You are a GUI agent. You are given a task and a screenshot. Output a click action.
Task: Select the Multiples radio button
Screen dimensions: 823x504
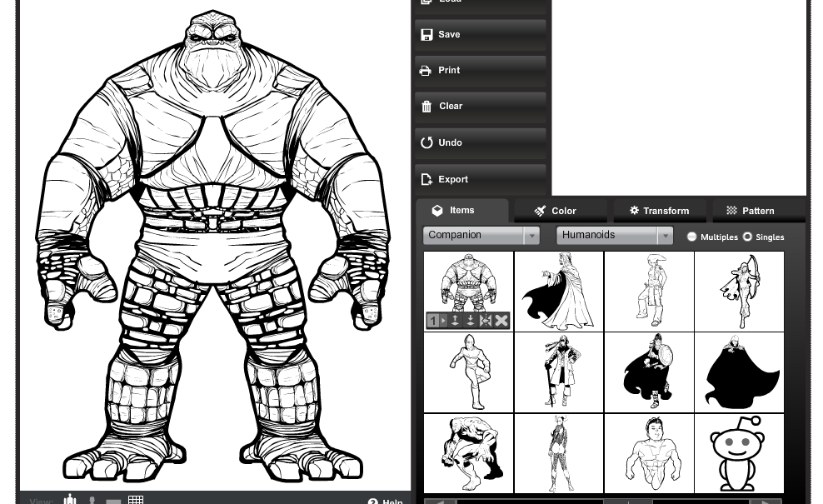[x=691, y=237]
